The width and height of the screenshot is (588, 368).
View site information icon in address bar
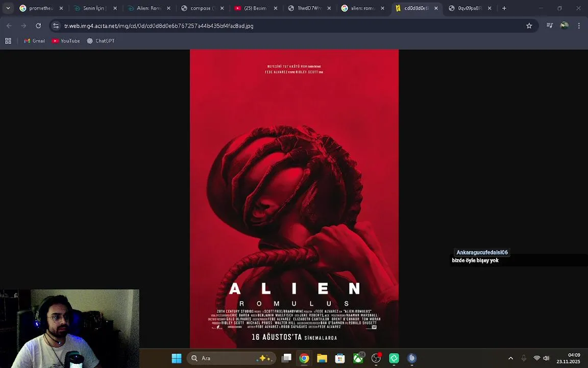56,26
